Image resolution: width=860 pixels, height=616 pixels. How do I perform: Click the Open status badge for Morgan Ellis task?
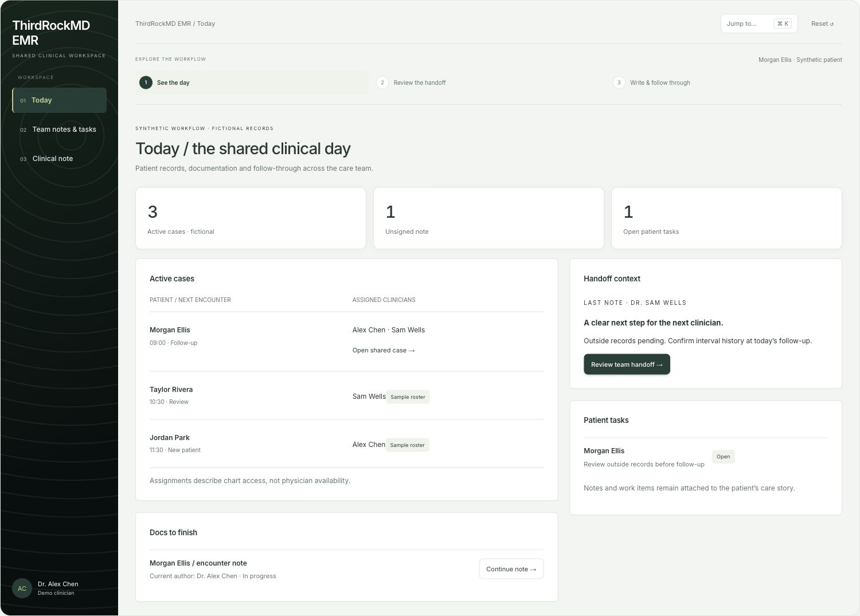[723, 457]
